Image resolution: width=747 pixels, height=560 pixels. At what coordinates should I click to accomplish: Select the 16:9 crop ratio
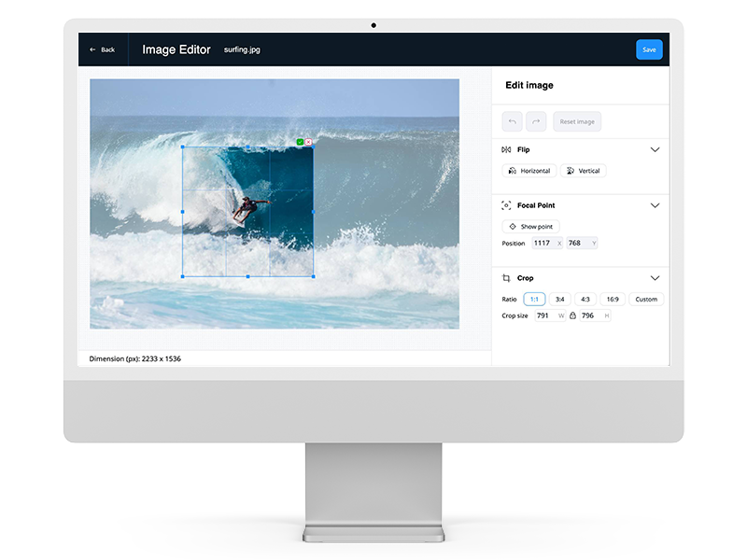coord(613,299)
